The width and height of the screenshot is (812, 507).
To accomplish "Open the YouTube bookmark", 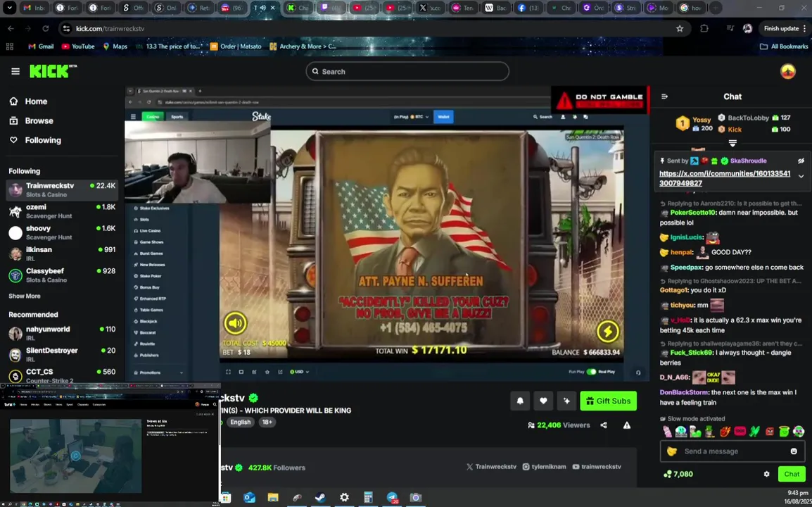I will pyautogui.click(x=78, y=46).
